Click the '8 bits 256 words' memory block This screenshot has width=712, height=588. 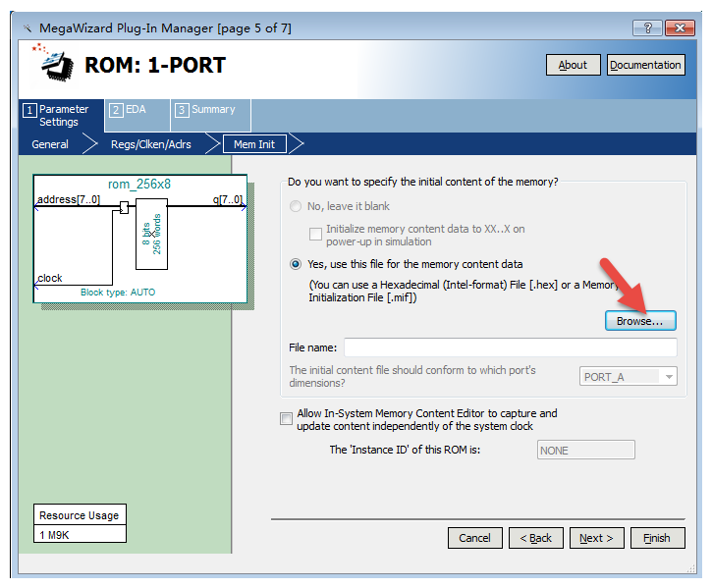click(x=151, y=234)
